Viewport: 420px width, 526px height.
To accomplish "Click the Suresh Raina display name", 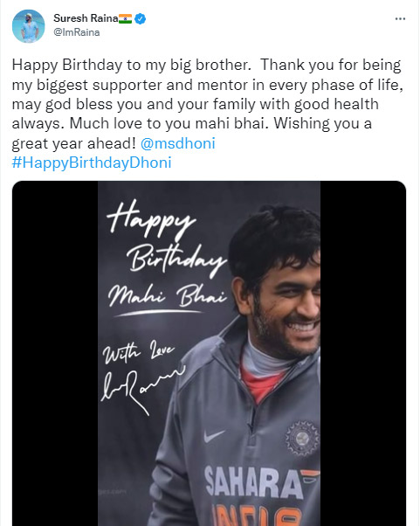I will (86, 18).
